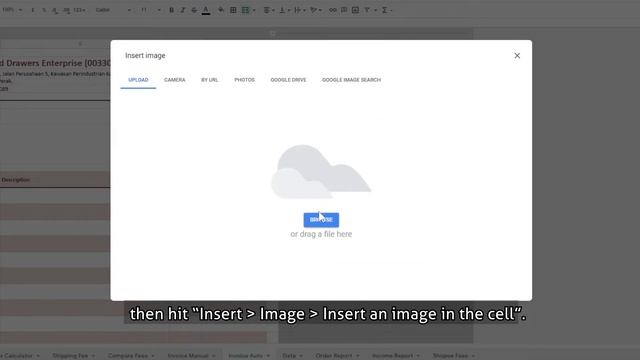Switch to the Photos tab
The image size is (640, 360).
(244, 80)
